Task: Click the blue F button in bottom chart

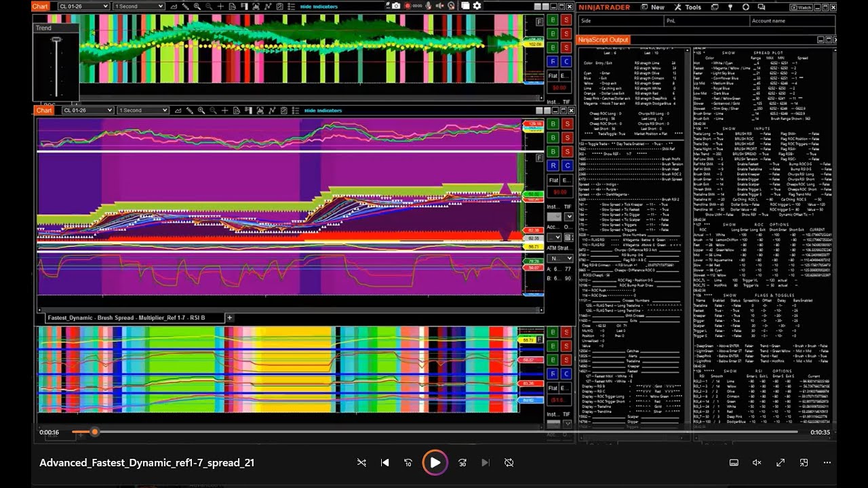Action: (553, 374)
